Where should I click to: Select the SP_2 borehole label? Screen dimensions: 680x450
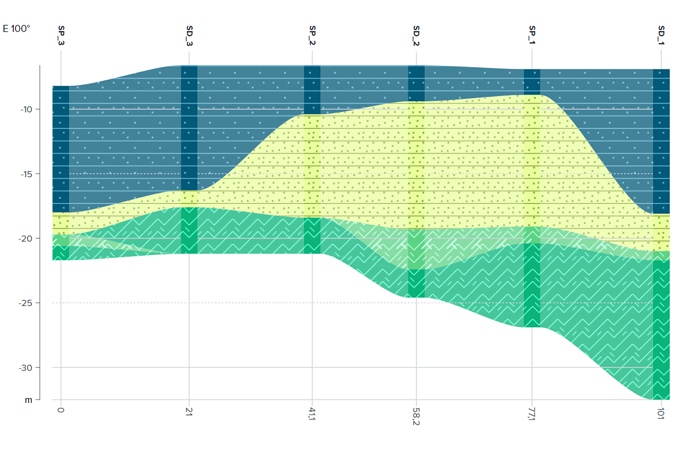coord(312,38)
